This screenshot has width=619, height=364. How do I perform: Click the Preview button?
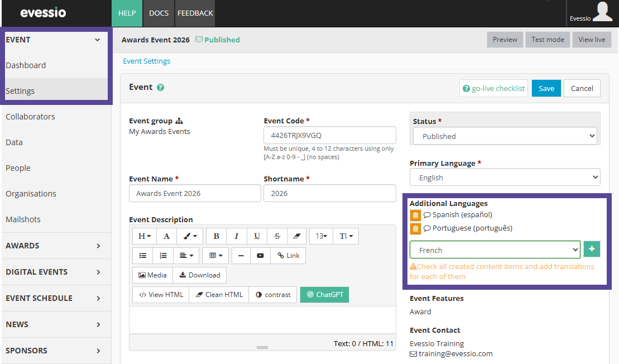point(505,40)
